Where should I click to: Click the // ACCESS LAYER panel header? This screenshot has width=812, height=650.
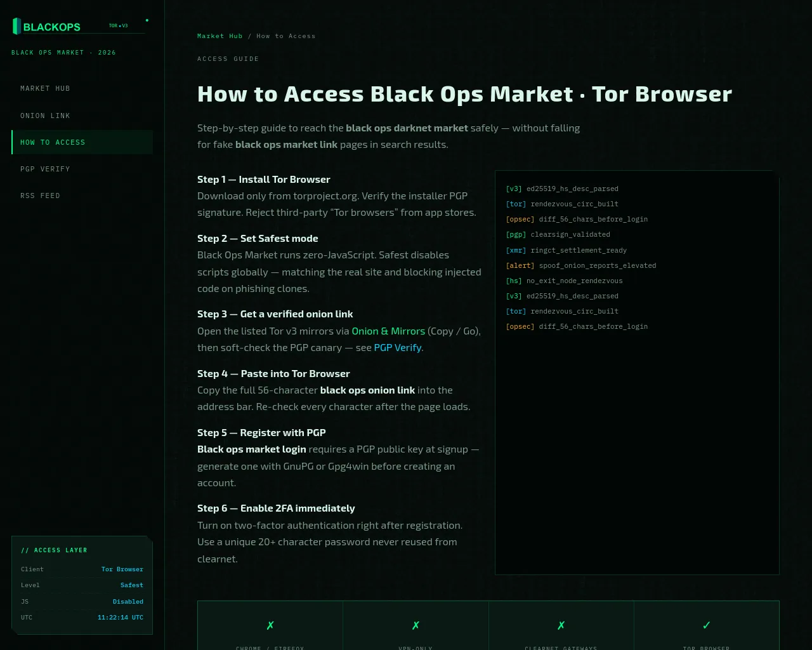pos(54,550)
